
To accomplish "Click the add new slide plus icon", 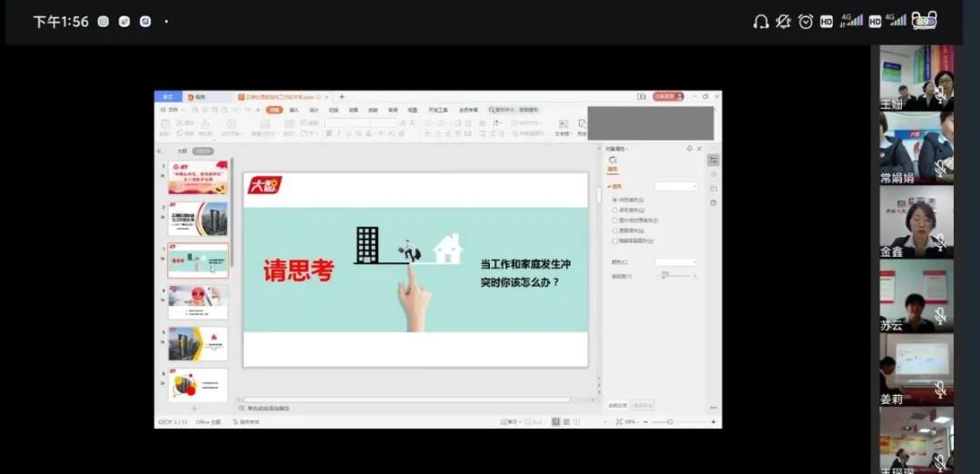I will tap(193, 409).
